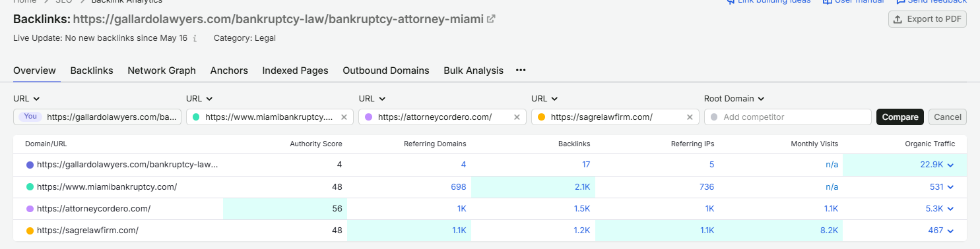Click the https://www.miamibankruptcy.com/ table row URL

pos(107,187)
